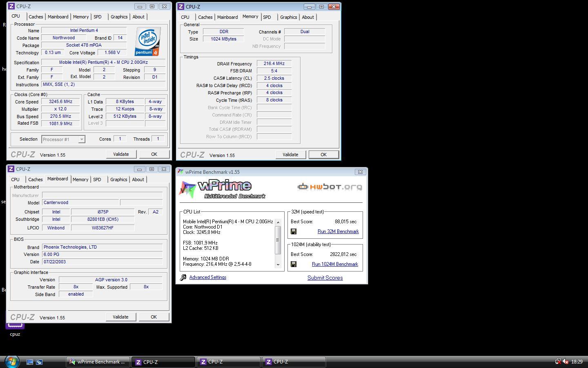Click OK in the top-left CPU-Z window
This screenshot has width=588, height=368.
(x=154, y=154)
